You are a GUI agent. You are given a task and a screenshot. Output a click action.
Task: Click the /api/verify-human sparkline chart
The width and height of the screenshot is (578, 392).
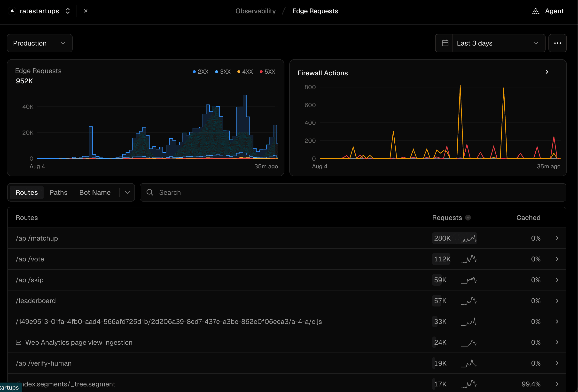469,363
